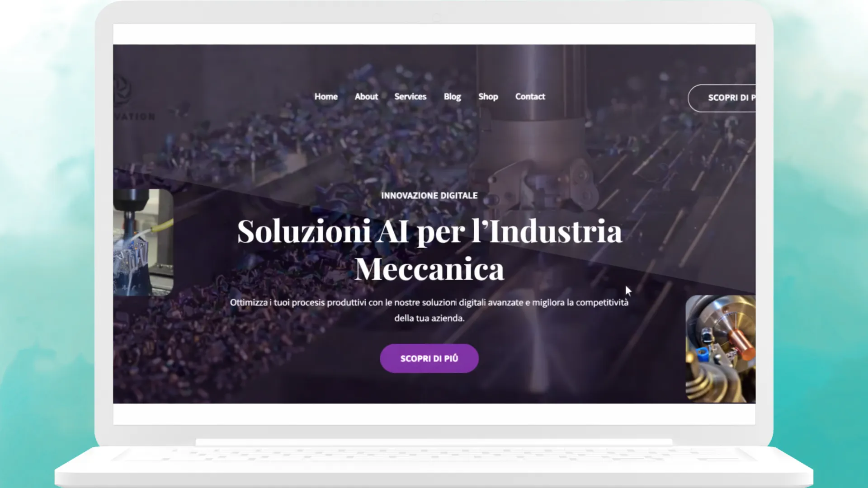Go to the About page

(x=366, y=97)
